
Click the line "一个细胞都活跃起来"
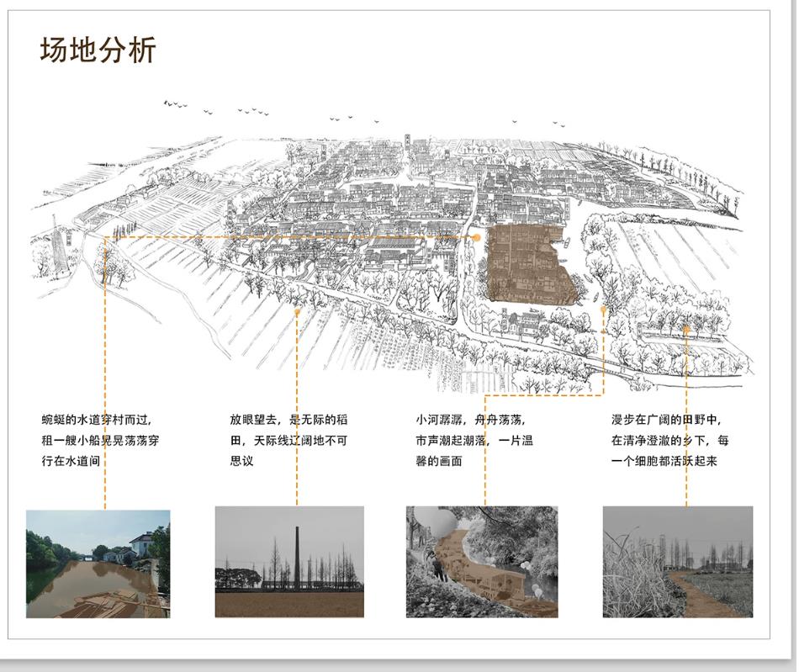click(x=664, y=461)
